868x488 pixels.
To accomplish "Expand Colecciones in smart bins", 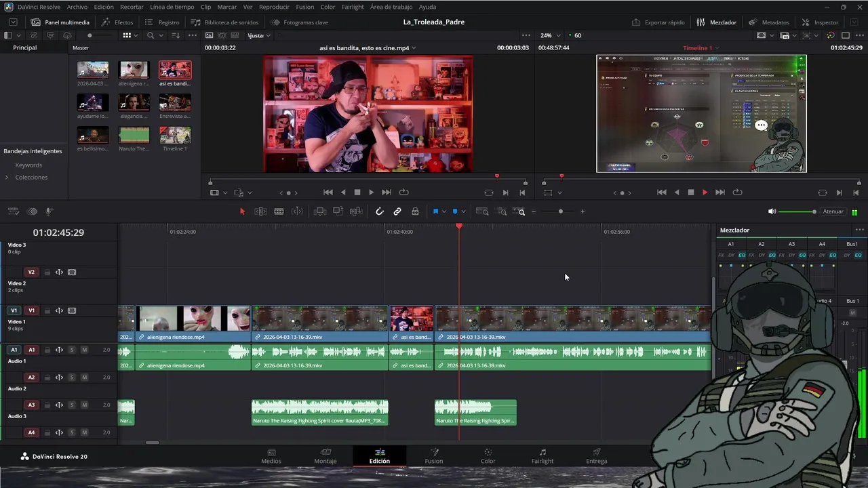I will [x=7, y=178].
